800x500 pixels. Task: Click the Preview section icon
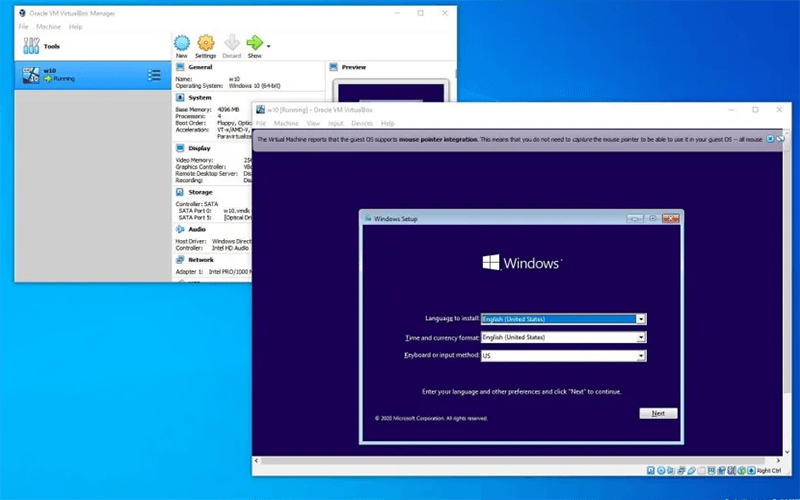point(334,67)
